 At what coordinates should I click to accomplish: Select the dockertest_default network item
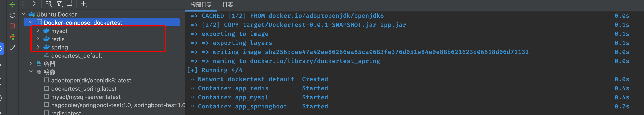(x=76, y=56)
